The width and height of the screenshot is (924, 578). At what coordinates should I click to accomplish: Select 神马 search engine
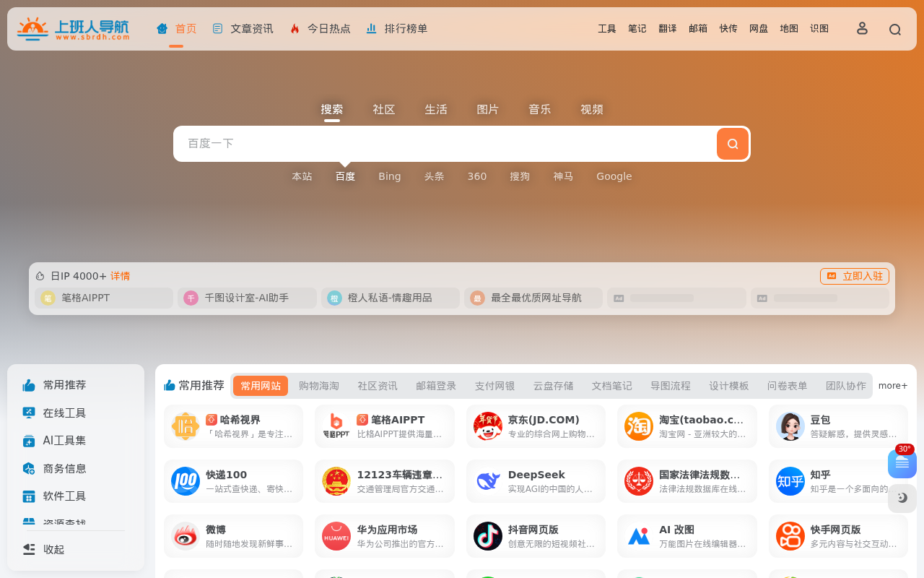pos(563,176)
